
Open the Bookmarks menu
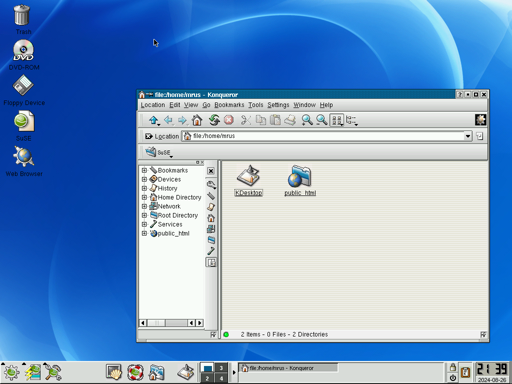(x=229, y=105)
